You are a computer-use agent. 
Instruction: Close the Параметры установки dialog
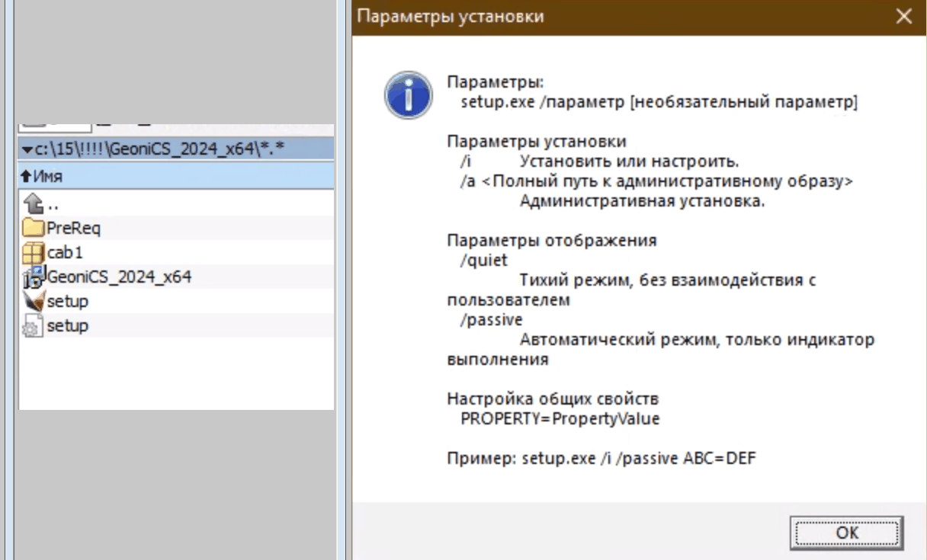904,17
